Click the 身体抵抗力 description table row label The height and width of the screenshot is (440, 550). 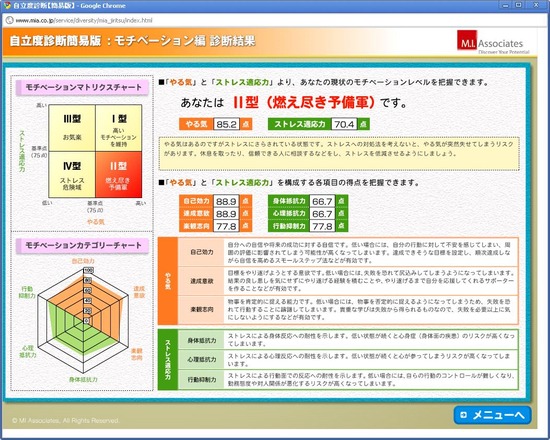tap(201, 340)
